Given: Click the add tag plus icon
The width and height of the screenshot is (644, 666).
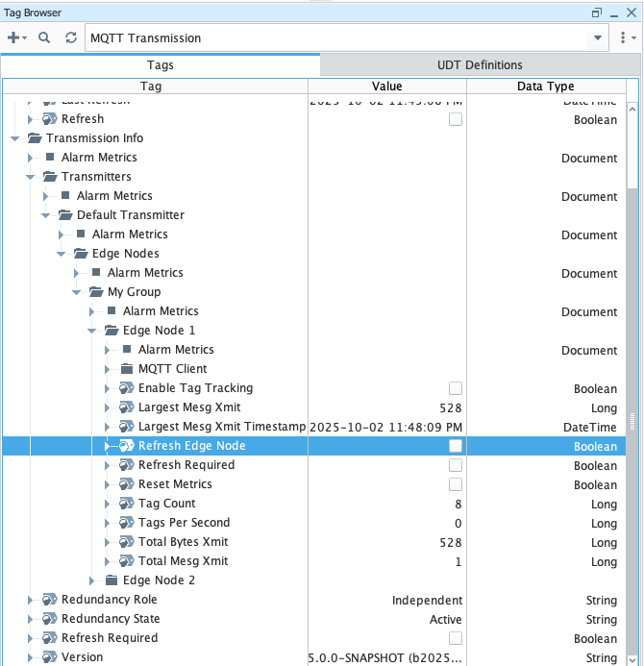Looking at the screenshot, I should (13, 37).
